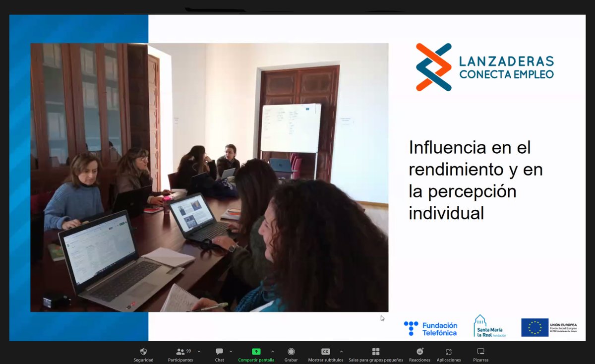Image resolution: width=595 pixels, height=364 pixels.
Task: Expand the caret beside Compartir pantalla
Action: (x=272, y=351)
